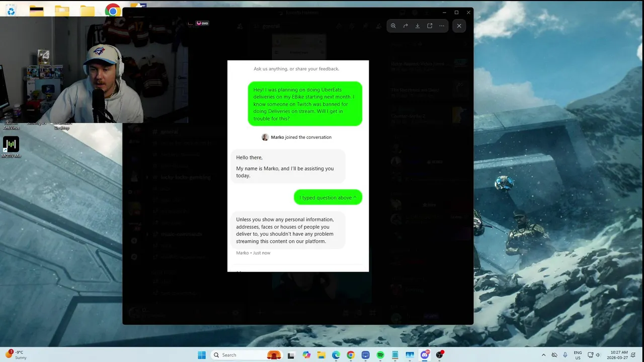Open the ENG US language switcher
644x362 pixels.
578,355
